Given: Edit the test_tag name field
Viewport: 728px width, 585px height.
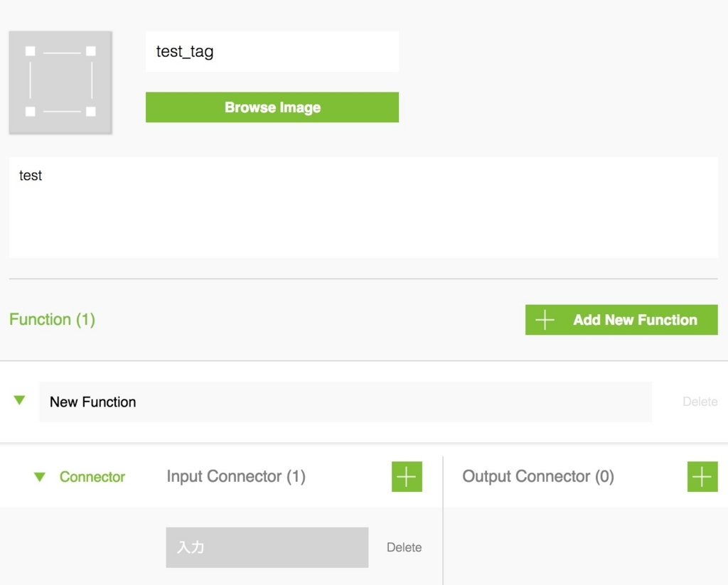Looking at the screenshot, I should pos(272,52).
